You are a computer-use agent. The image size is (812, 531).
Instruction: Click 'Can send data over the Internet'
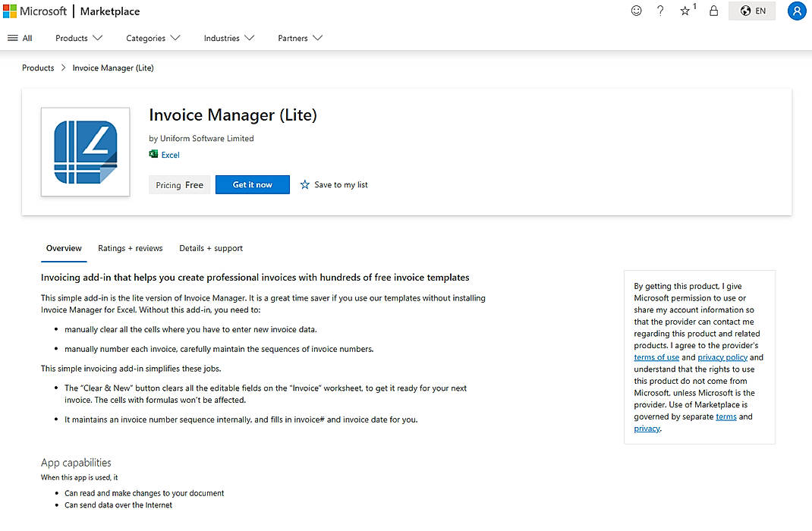(118, 505)
